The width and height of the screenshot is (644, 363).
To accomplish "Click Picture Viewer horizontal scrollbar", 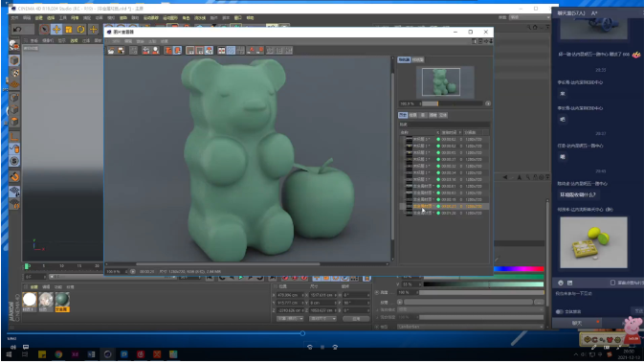I will (228, 264).
